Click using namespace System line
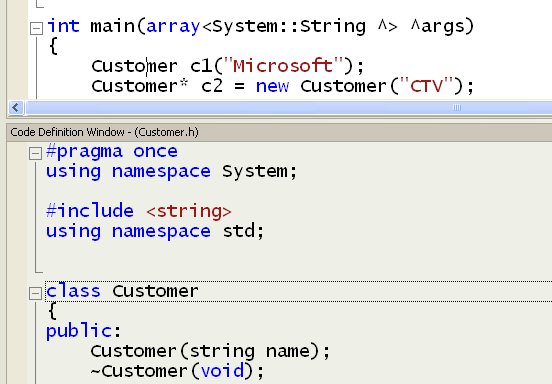Image resolution: width=552 pixels, height=384 pixels. [172, 172]
